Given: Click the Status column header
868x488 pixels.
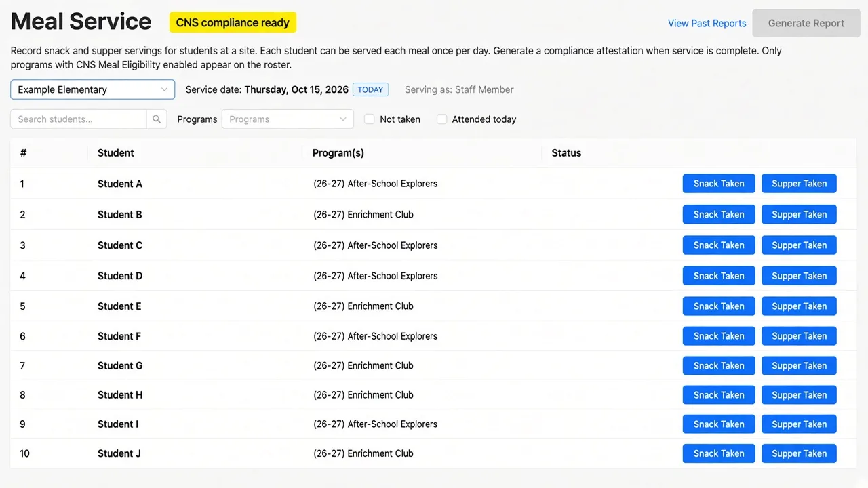Looking at the screenshot, I should (566, 153).
